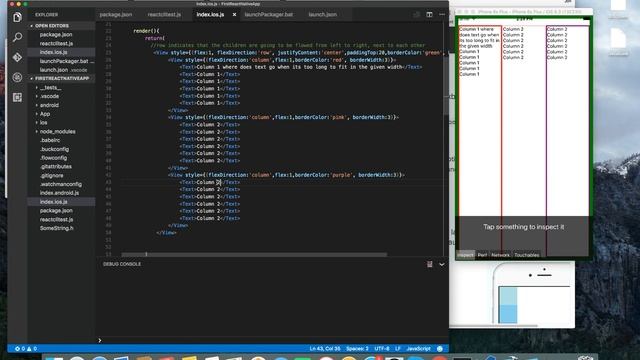Close the index.ios.js editor tab
Image resolution: width=640 pixels, height=360 pixels.
[x=234, y=15]
